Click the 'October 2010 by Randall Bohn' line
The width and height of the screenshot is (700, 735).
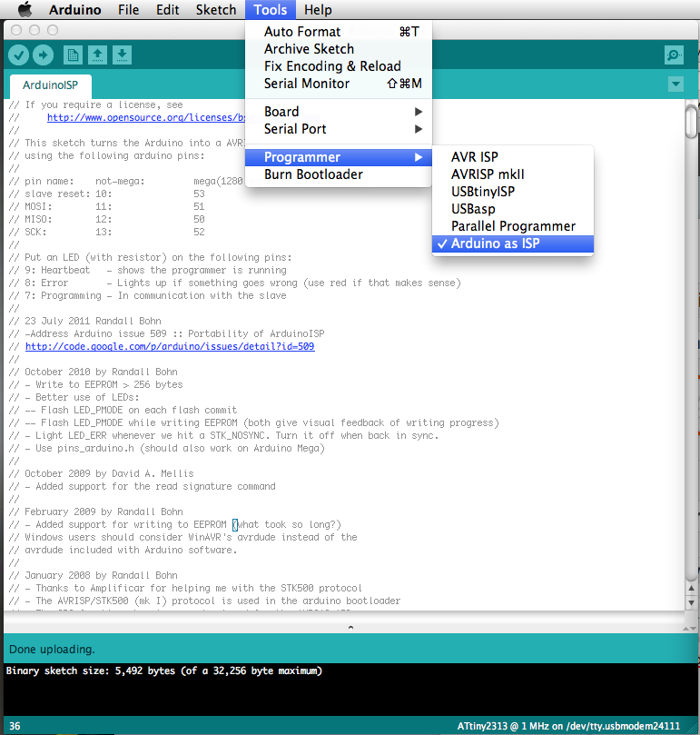(x=94, y=372)
